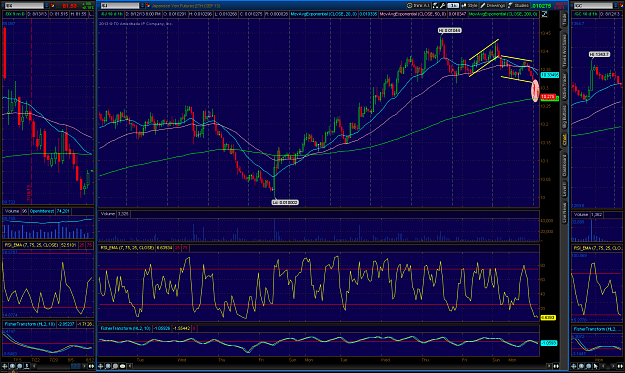
Task: Click MovAvgExponential (CLOSE, 200, 0) study label
Action: click(x=503, y=14)
